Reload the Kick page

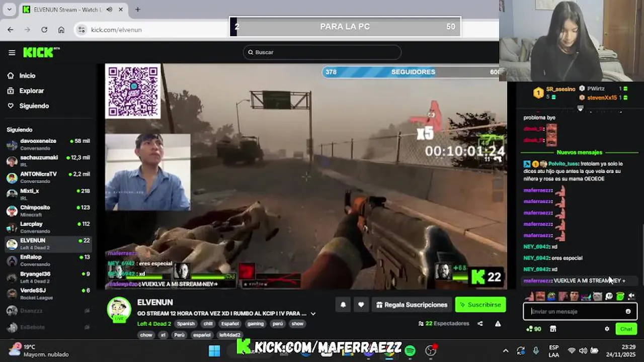pyautogui.click(x=44, y=30)
